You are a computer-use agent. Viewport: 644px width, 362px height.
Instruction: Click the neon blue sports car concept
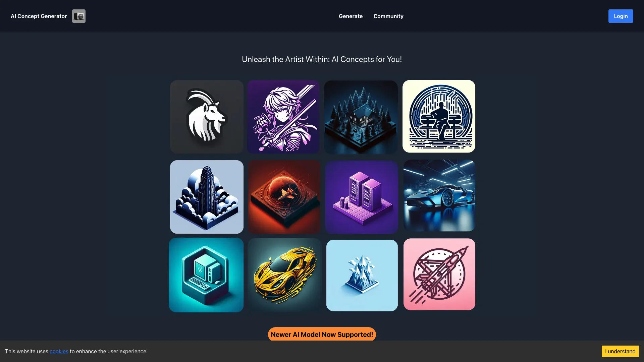coord(439,196)
